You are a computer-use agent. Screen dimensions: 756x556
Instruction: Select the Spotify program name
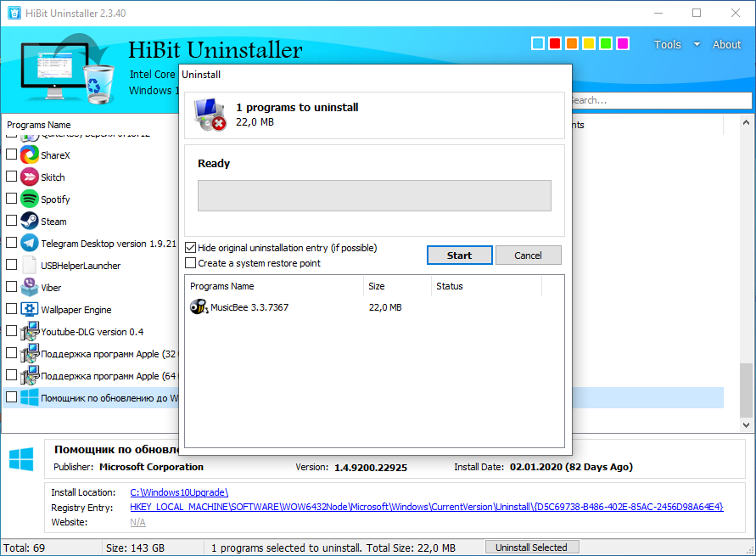pos(55,199)
